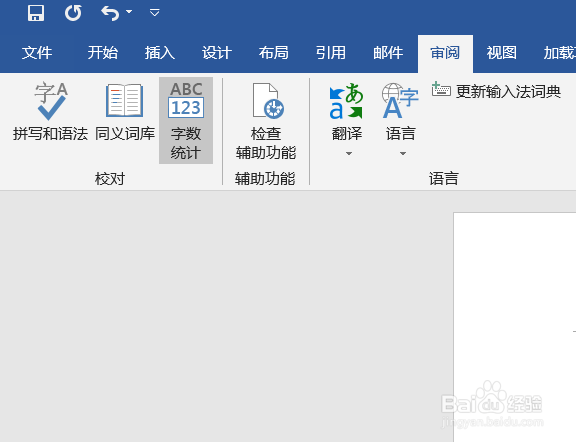Switch to the 开始 (Home) tab
Viewport: 576px width, 442px height.
tap(102, 53)
